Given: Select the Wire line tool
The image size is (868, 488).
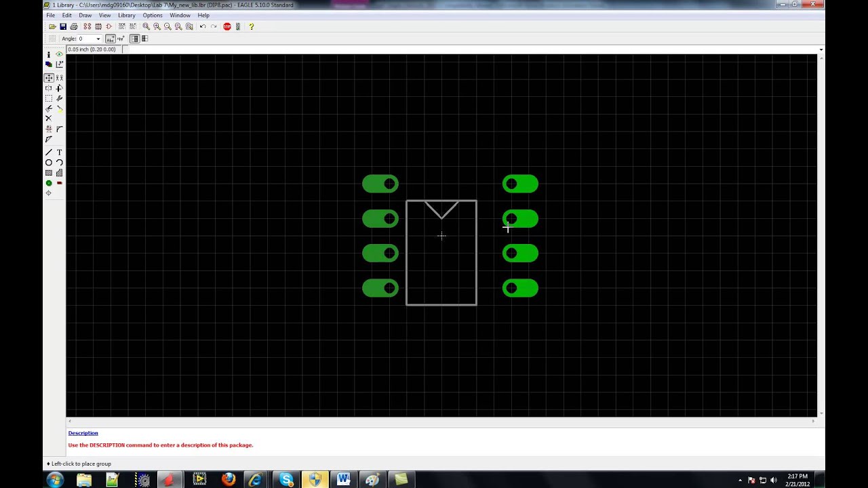Looking at the screenshot, I should [x=48, y=152].
